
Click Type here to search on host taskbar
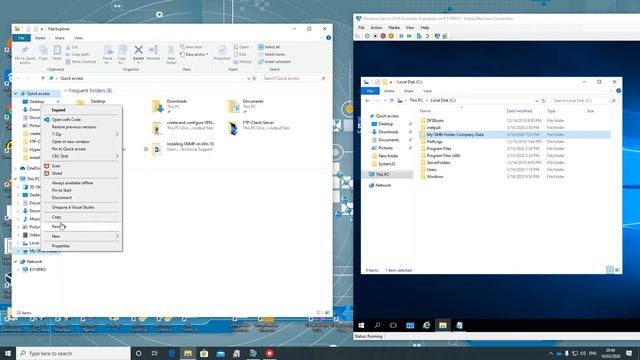click(x=73, y=353)
